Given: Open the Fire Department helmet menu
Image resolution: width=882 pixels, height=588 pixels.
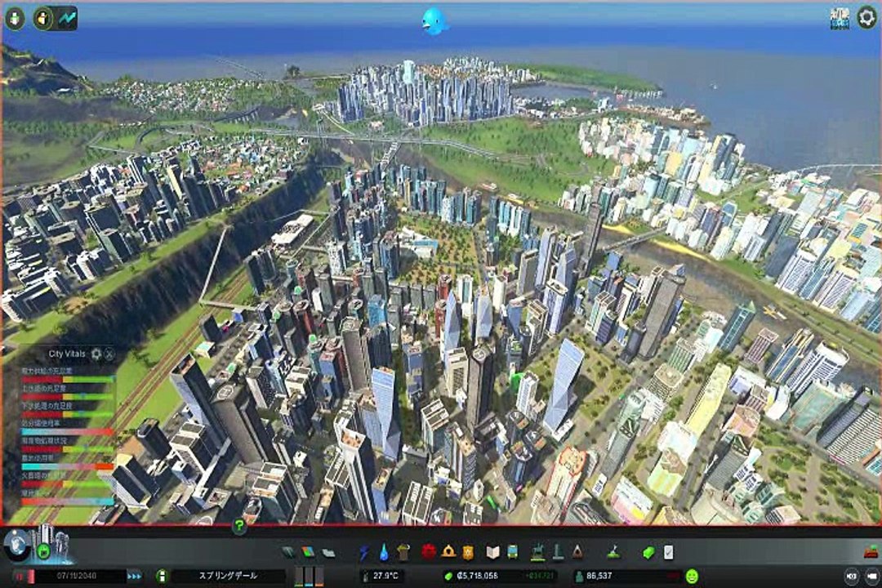Looking at the screenshot, I should click(448, 552).
